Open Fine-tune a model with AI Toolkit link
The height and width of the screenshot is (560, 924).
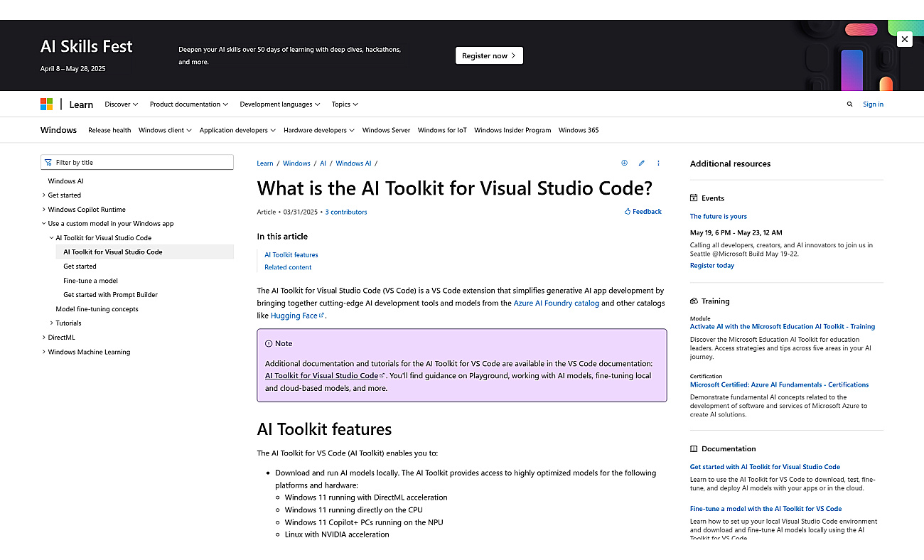pyautogui.click(x=765, y=509)
